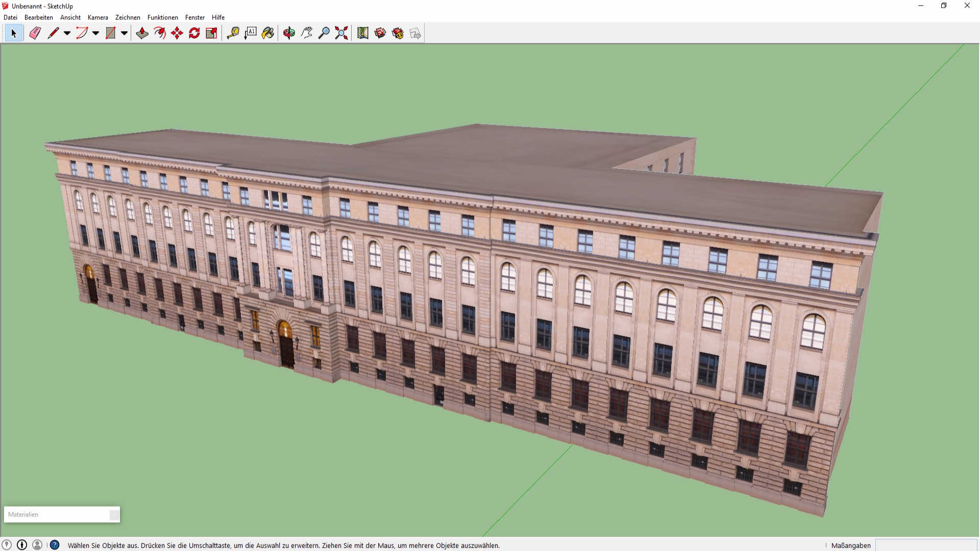Select the Eraser tool

(x=35, y=33)
